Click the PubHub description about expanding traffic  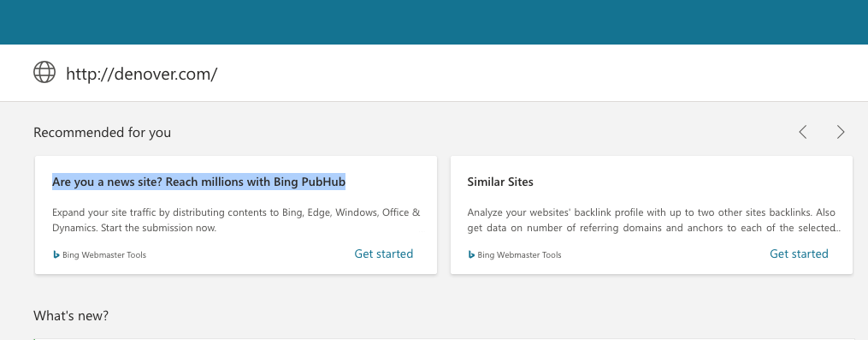tap(236, 220)
